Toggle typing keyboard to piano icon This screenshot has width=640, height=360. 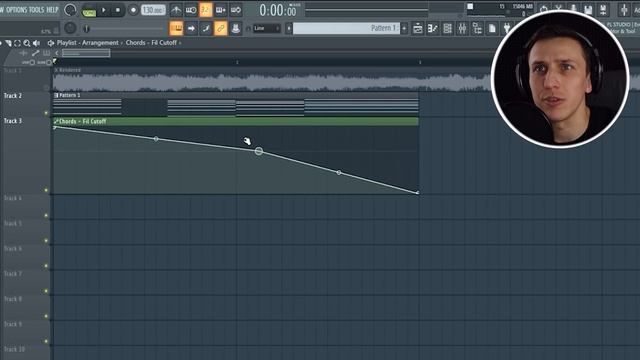[176, 29]
